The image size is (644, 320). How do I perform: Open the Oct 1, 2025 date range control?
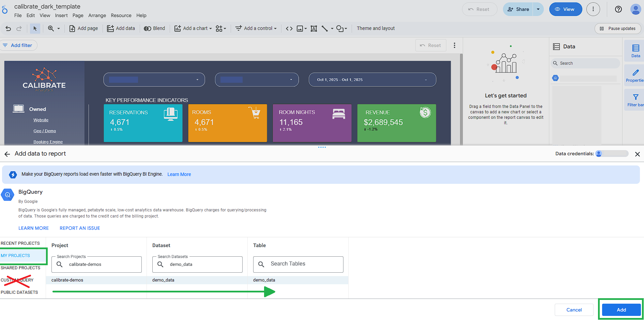[372, 80]
